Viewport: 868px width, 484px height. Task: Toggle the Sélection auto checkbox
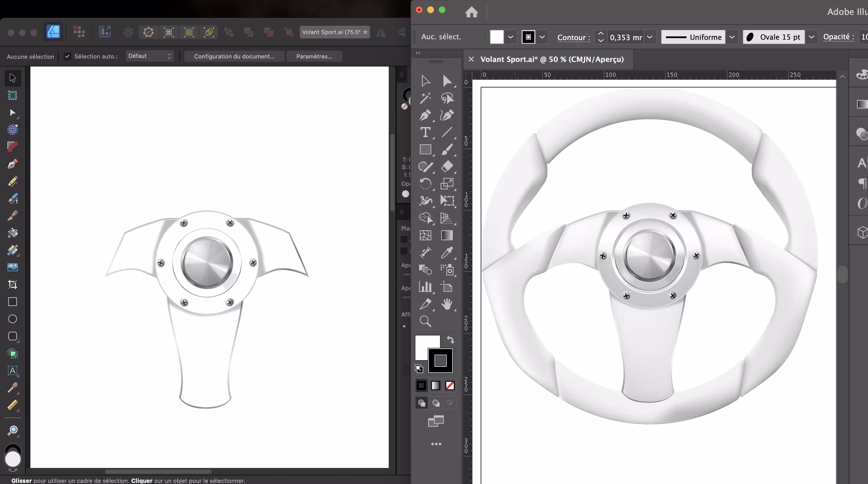(67, 56)
